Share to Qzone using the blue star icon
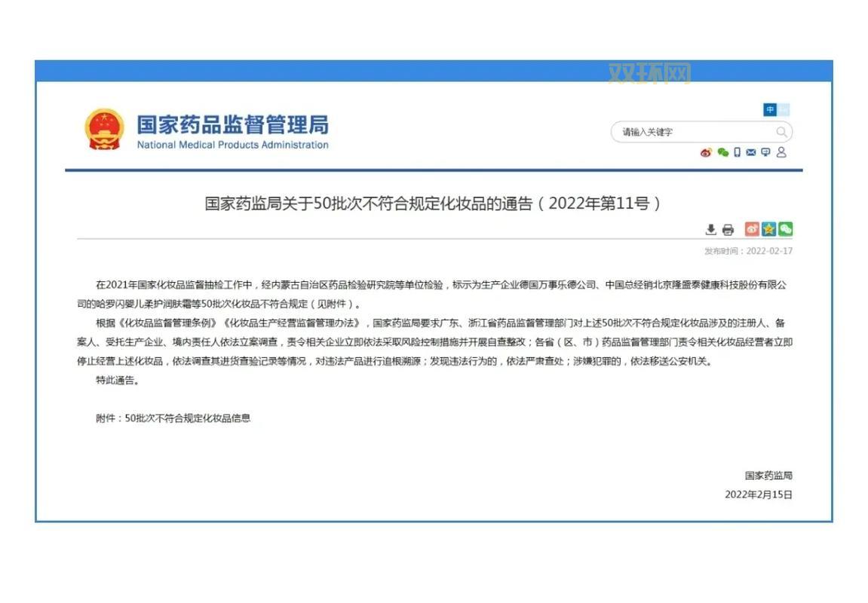Image resolution: width=868 pixels, height=603 pixels. click(x=768, y=228)
